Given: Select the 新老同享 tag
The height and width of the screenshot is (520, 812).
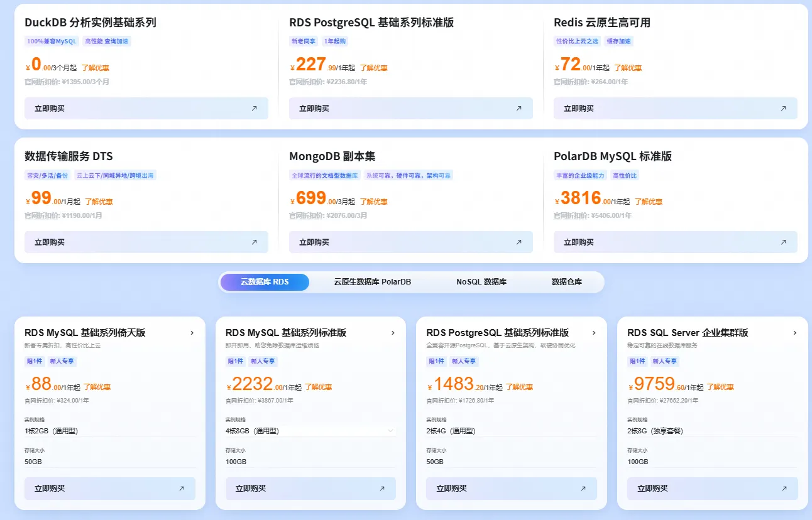Looking at the screenshot, I should click(304, 41).
